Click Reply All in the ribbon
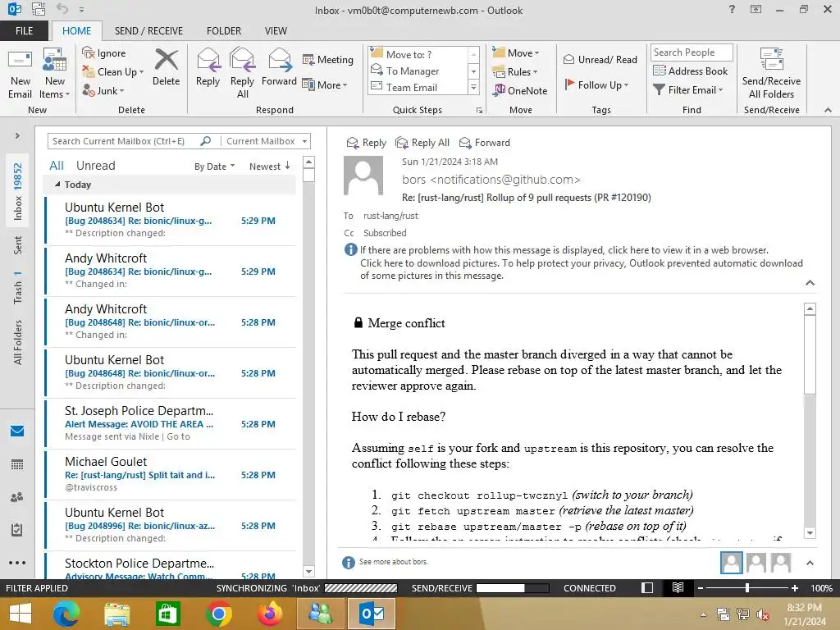The image size is (840, 630). point(242,74)
